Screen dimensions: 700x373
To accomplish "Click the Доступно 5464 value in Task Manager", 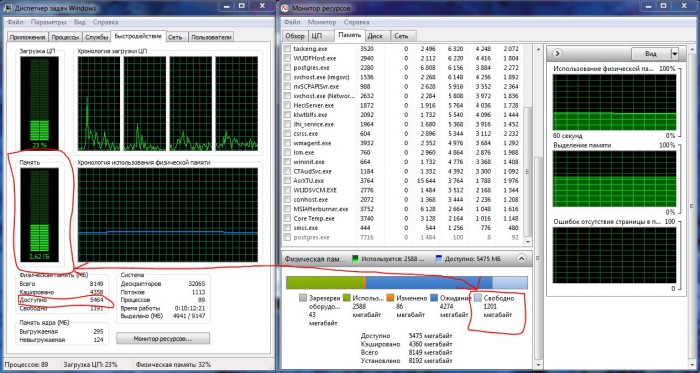I will pos(96,300).
